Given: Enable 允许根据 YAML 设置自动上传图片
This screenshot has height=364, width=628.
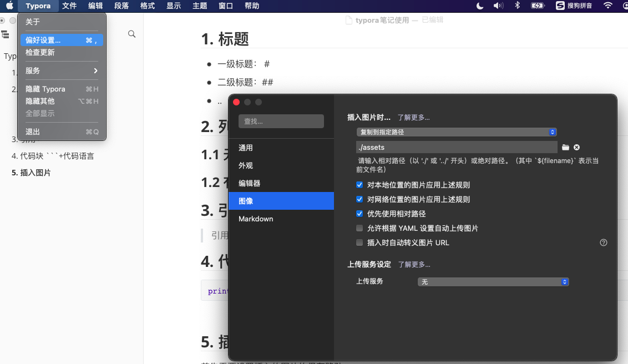Looking at the screenshot, I should (359, 228).
